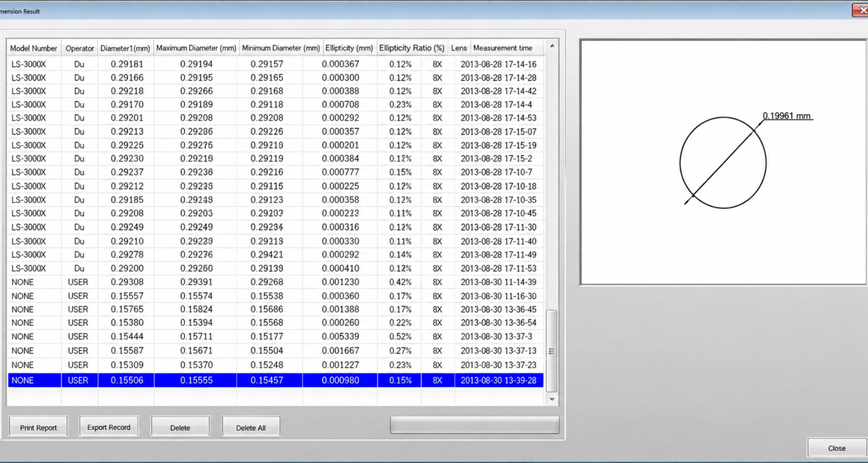Screen dimensions: 868x463
Task: Sort by Model Number column header
Action: click(34, 48)
